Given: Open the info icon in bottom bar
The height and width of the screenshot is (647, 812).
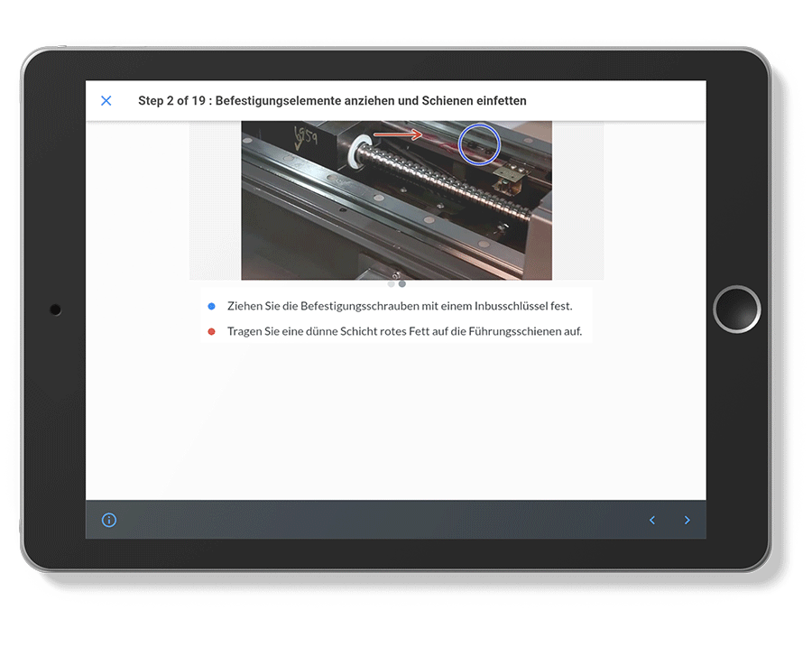Looking at the screenshot, I should (109, 520).
